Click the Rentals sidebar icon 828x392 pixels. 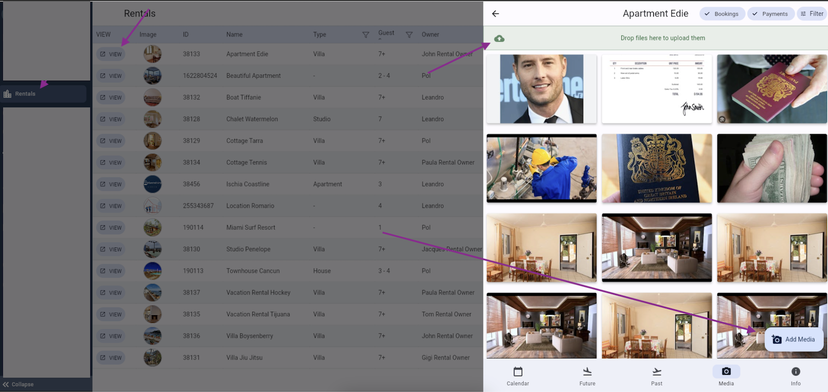coord(7,94)
